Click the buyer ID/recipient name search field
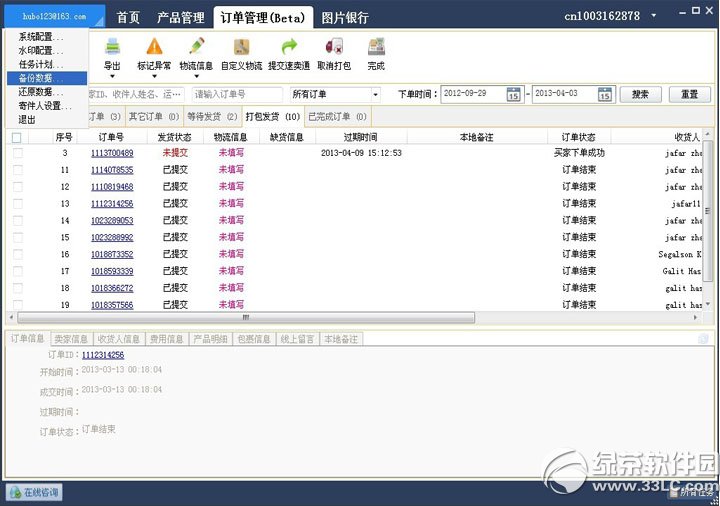This screenshot has height=506, width=720. [x=136, y=95]
